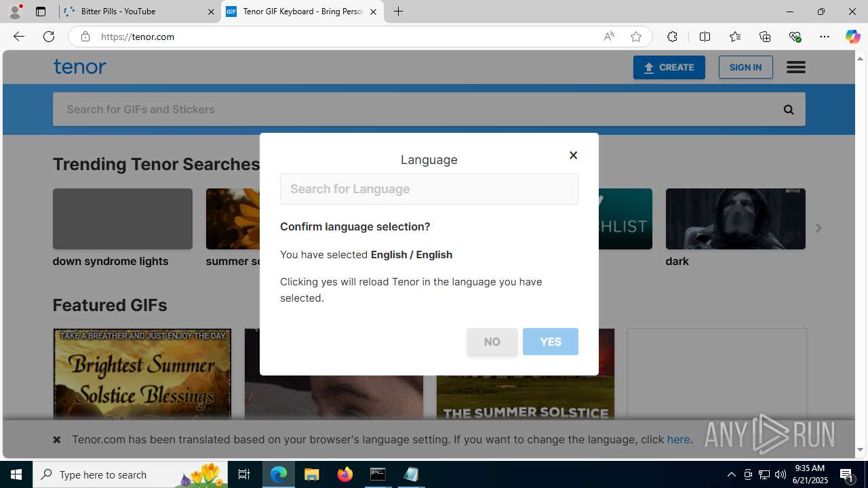Open the Brightest Summer Solstice Blessings GIF
Image resolution: width=868 pixels, height=488 pixels.
coord(142,374)
